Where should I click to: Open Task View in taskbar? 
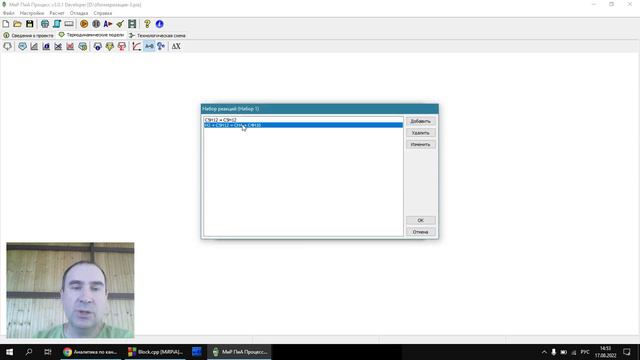(x=48, y=352)
